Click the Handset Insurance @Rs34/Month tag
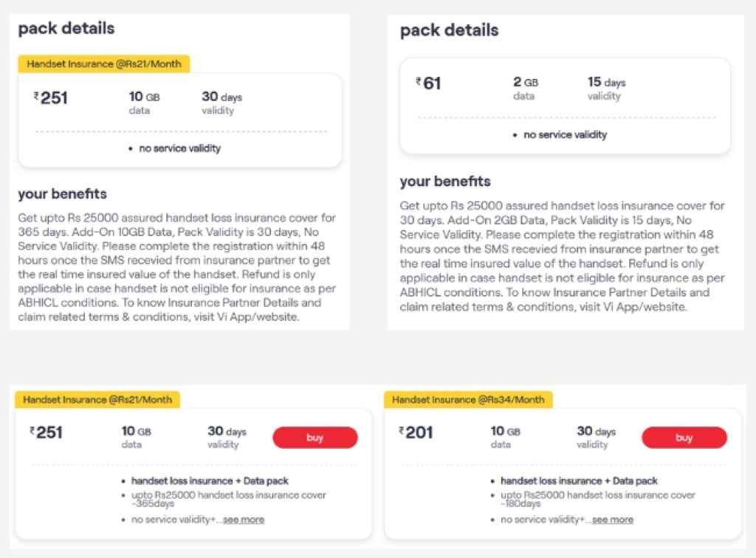 (468, 399)
